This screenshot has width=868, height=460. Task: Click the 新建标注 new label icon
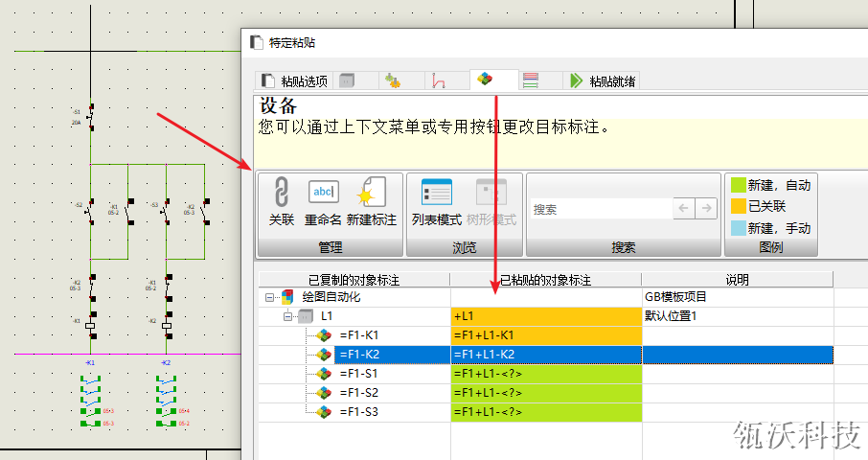[x=371, y=193]
